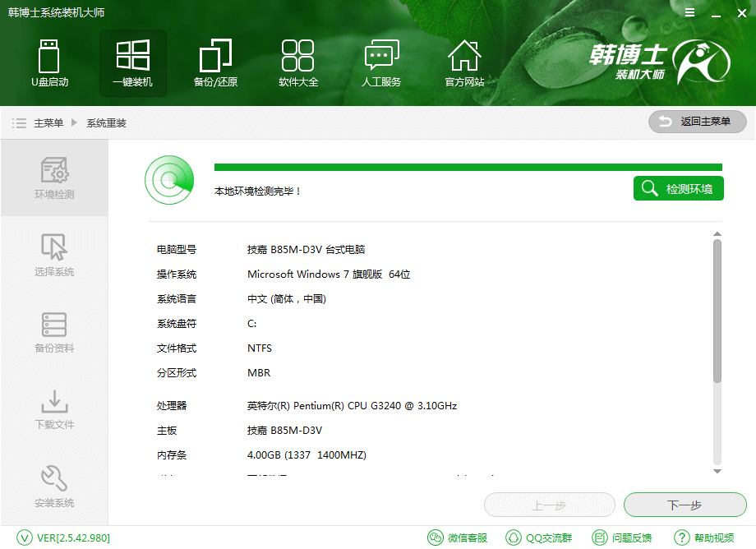Screen dimensions: 756x549
Task: Click the 操作系统 label
Action: pyautogui.click(x=177, y=274)
